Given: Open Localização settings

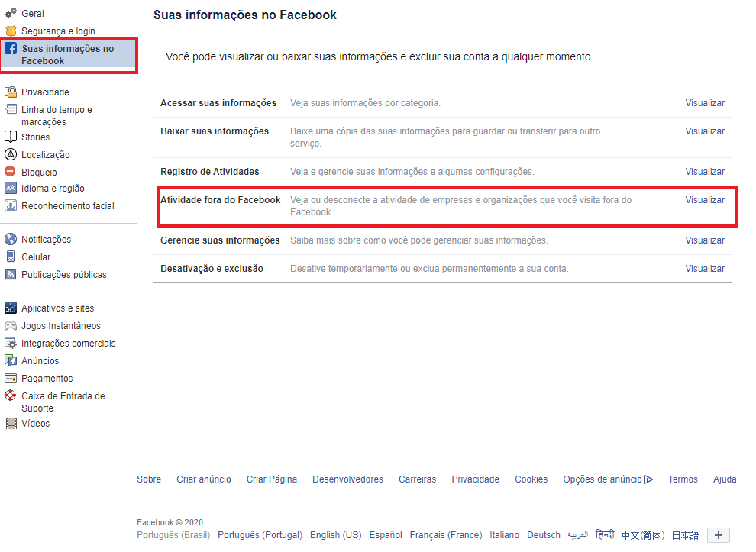Looking at the screenshot, I should pos(45,155).
